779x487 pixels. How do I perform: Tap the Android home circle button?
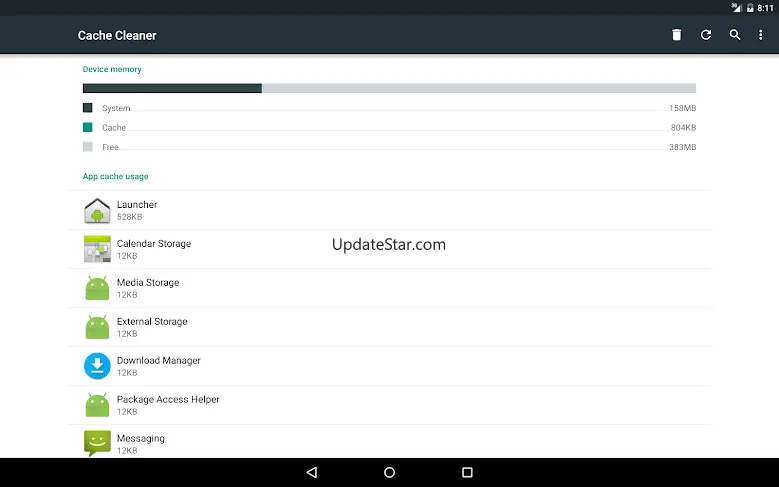390,472
